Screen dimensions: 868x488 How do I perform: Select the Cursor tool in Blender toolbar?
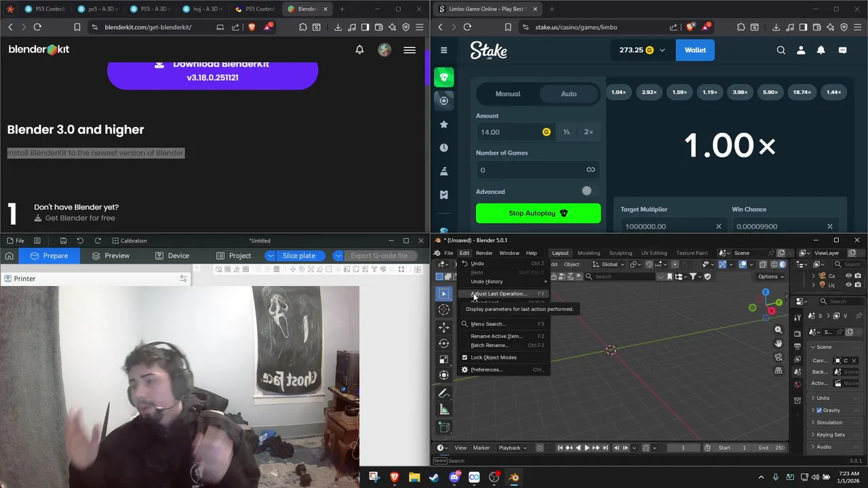click(x=444, y=310)
